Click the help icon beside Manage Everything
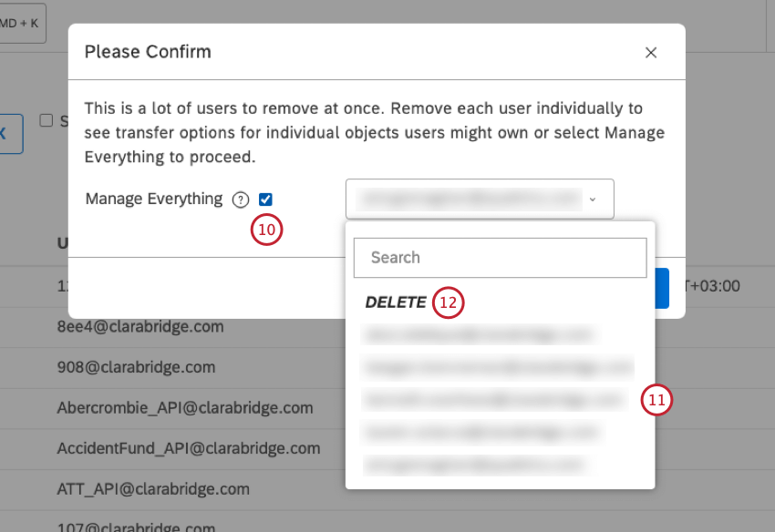 240,199
